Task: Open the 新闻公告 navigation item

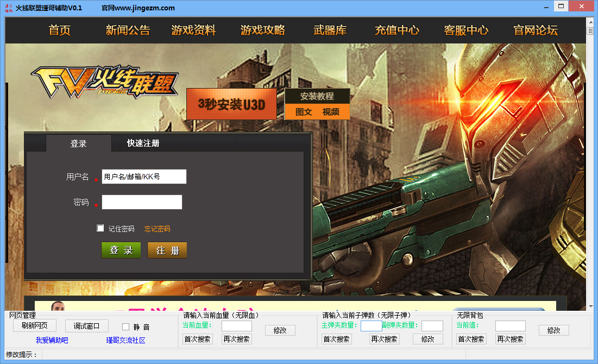Action: coord(128,30)
